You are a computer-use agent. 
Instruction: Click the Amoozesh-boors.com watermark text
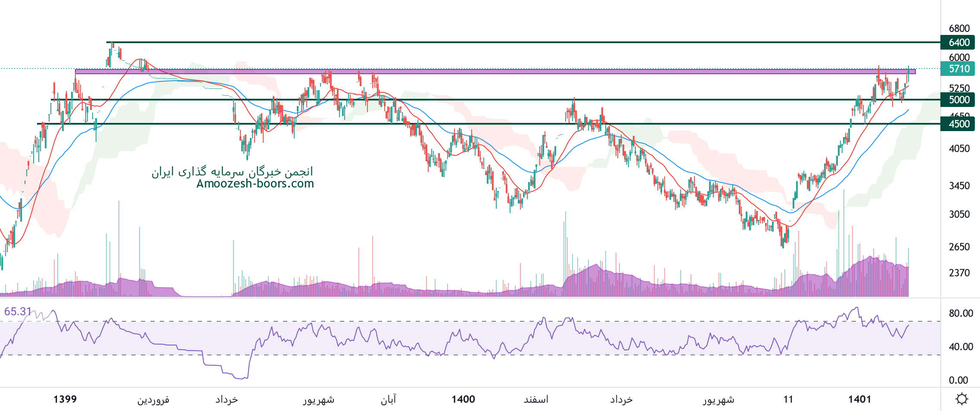click(255, 184)
